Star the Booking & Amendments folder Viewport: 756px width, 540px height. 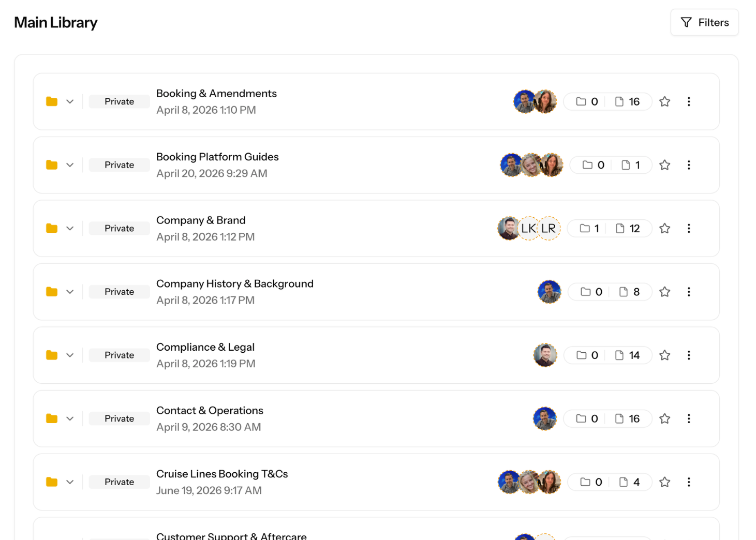[x=665, y=101]
